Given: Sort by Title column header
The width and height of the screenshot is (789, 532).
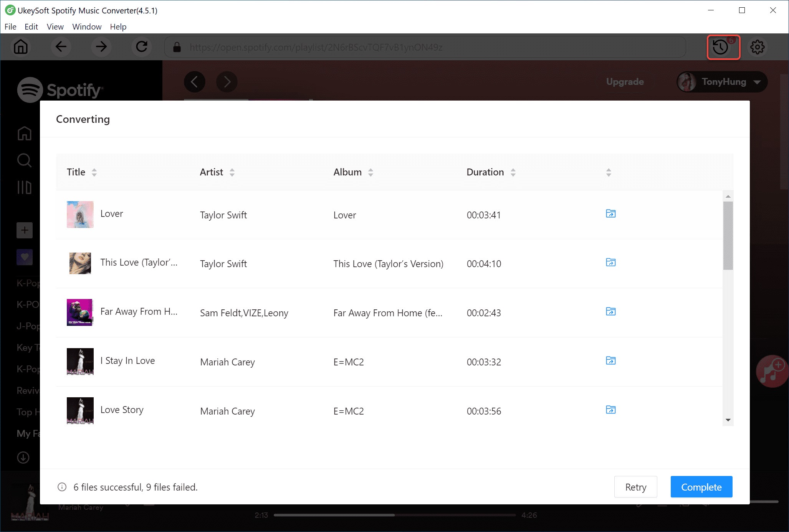Looking at the screenshot, I should pyautogui.click(x=81, y=172).
